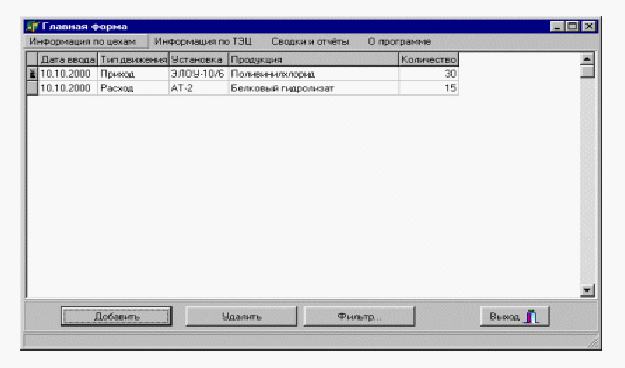Open the Информация по цехам menu
This screenshot has height=368, width=625.
coord(83,41)
